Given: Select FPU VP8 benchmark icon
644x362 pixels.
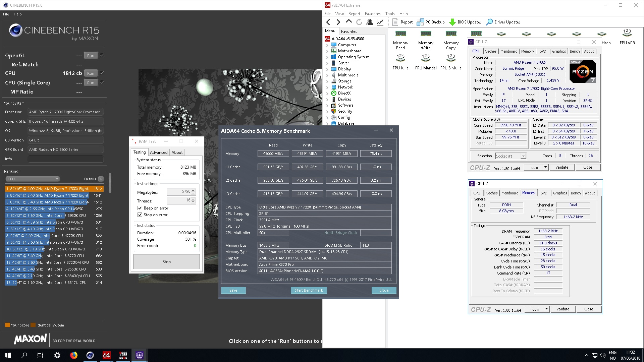Looking at the screenshot, I should [x=627, y=36].
